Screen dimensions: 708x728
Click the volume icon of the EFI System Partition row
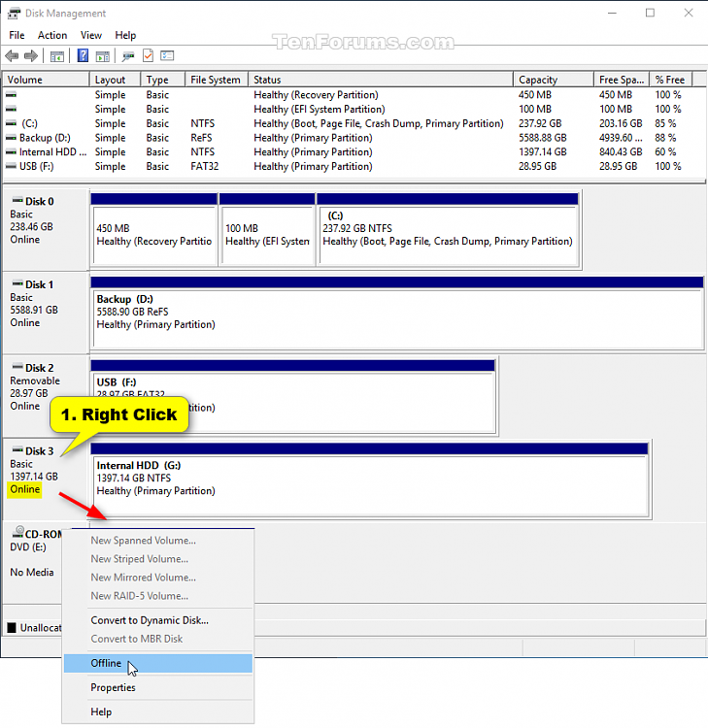tap(11, 109)
